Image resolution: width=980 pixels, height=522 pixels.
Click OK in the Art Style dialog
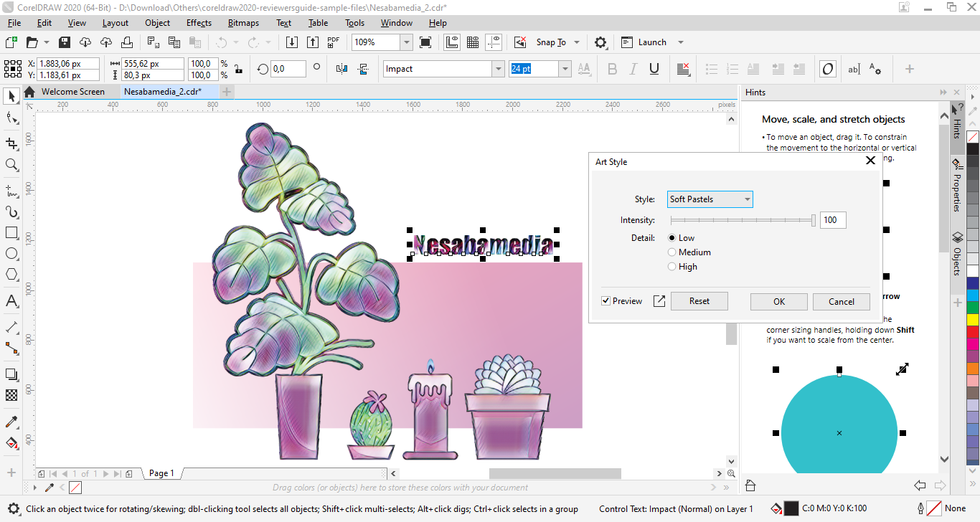coord(779,302)
